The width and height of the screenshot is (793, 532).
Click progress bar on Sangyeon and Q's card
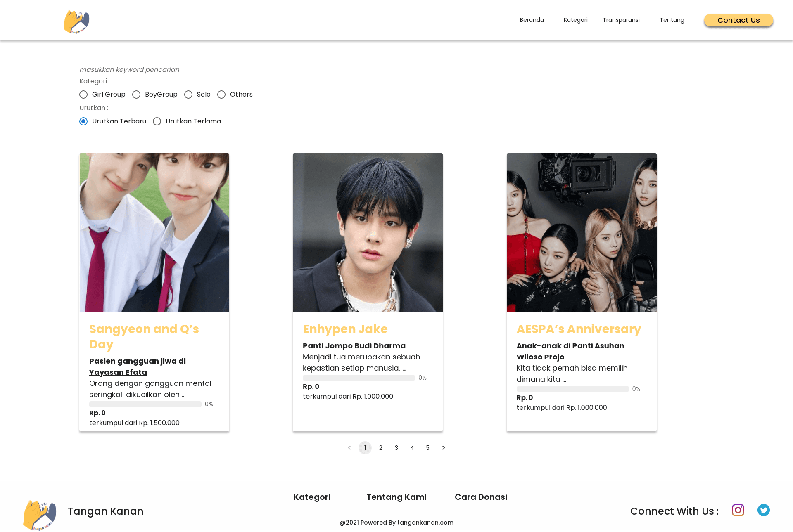145,404
